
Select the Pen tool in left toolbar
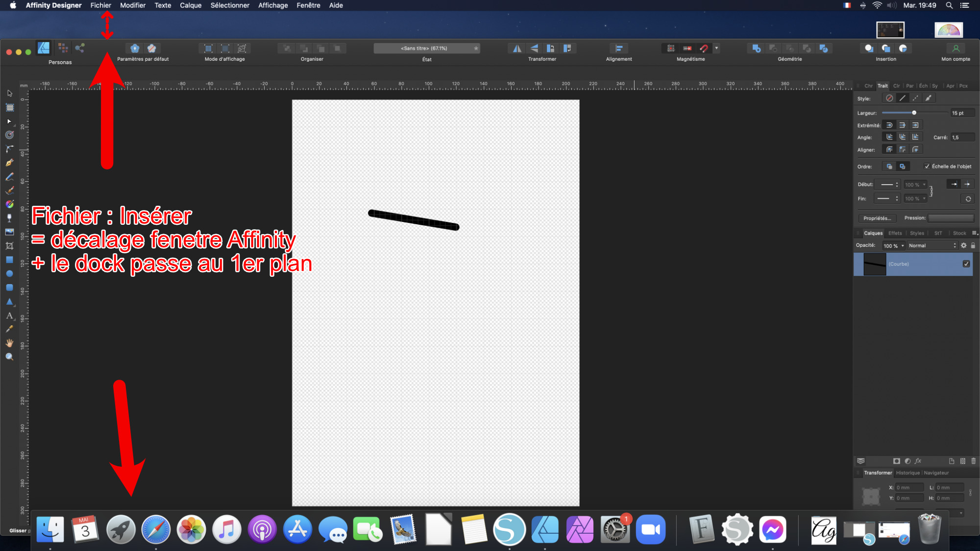click(9, 163)
